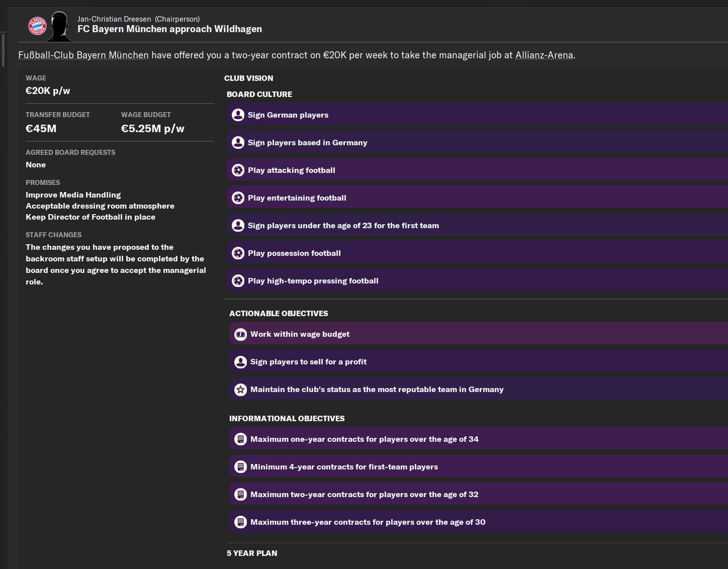Select Play high-tempo pressing football row
This screenshot has height=569, width=728.
(x=472, y=281)
